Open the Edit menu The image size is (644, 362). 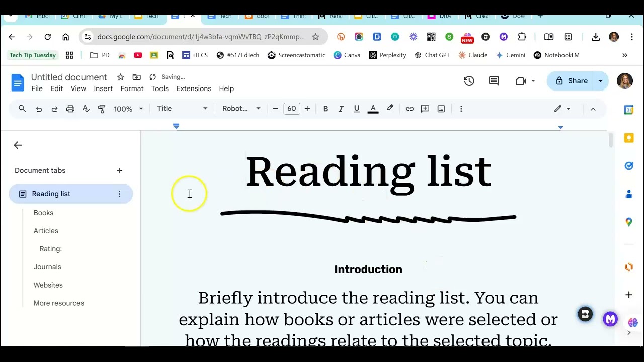tap(57, 88)
